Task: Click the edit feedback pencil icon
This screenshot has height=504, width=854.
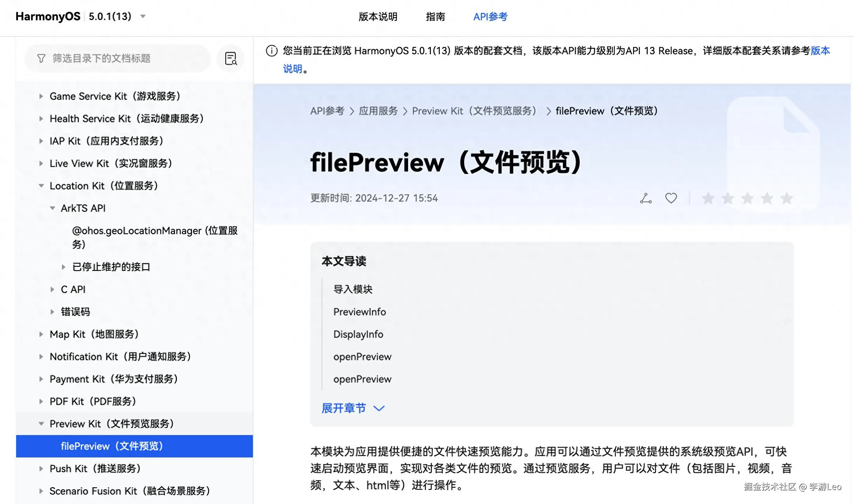Action: (x=646, y=198)
